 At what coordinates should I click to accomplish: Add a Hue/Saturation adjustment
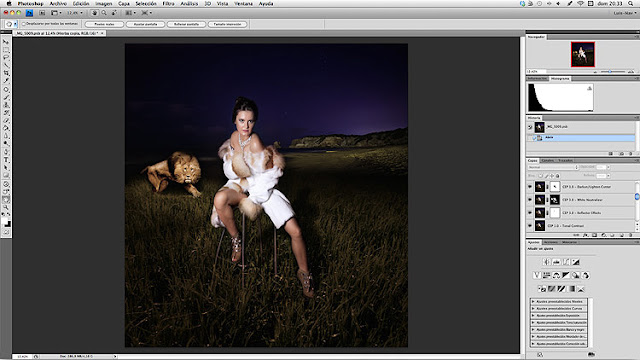(x=547, y=276)
